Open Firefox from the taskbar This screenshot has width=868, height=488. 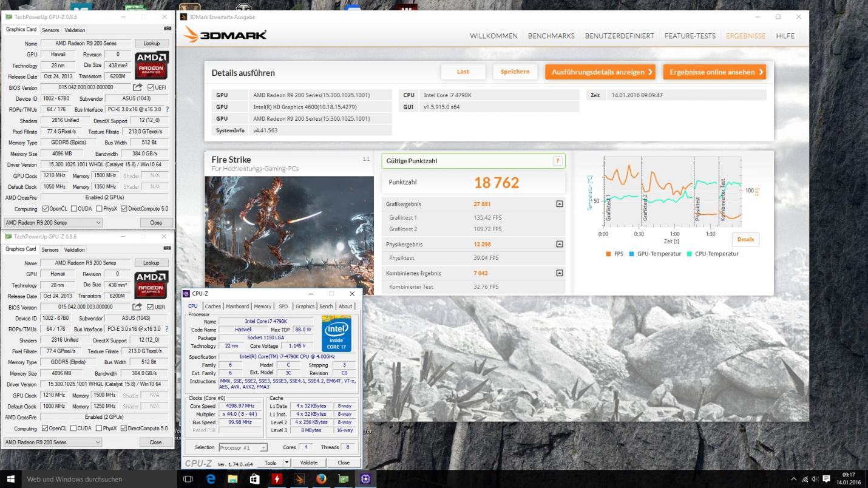pyautogui.click(x=321, y=479)
